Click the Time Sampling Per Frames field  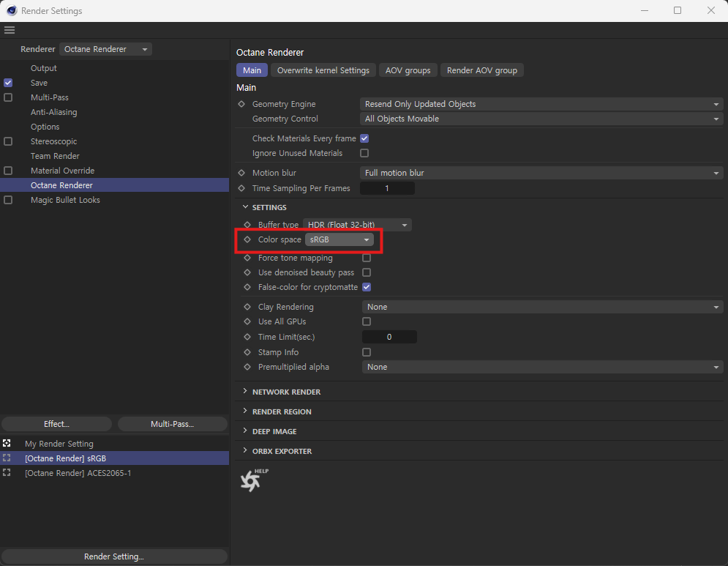point(387,188)
